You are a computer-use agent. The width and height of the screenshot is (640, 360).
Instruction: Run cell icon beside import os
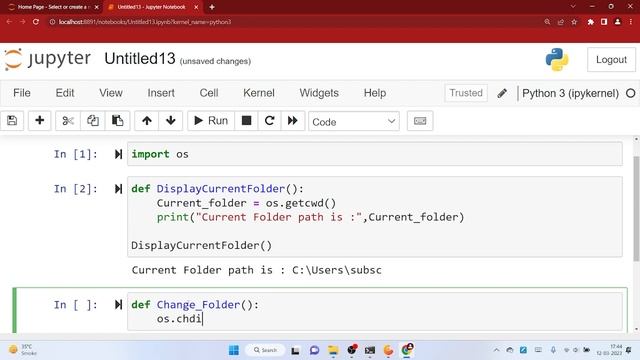(118, 154)
